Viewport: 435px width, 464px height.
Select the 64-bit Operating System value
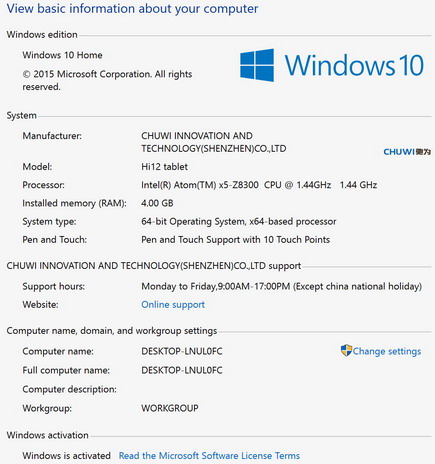click(x=239, y=222)
